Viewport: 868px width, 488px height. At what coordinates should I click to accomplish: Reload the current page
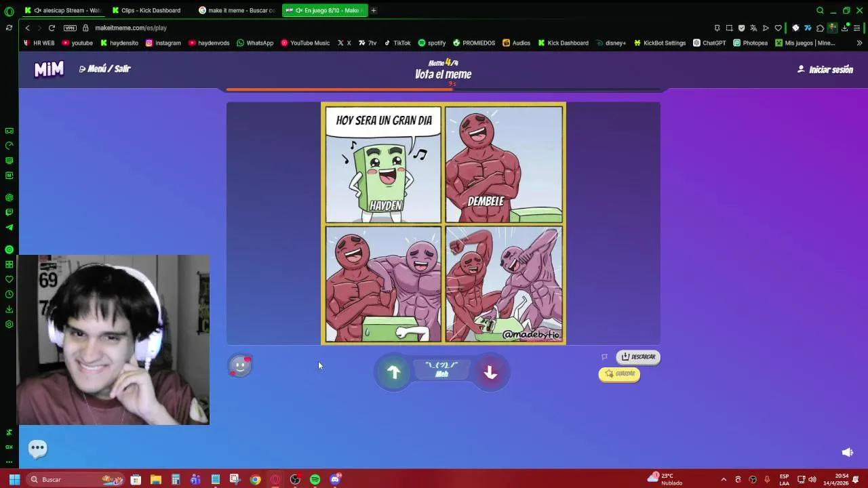click(x=52, y=28)
